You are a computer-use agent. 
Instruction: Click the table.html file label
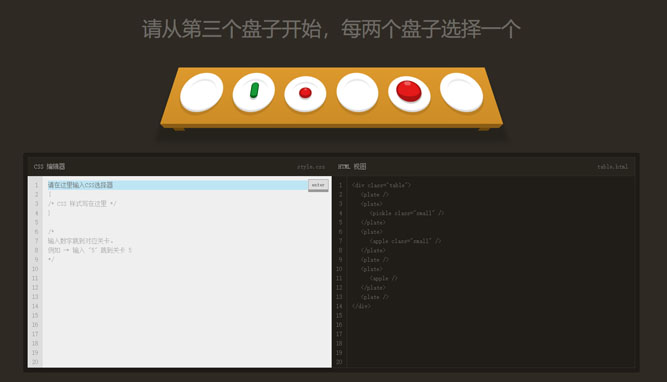tap(613, 167)
